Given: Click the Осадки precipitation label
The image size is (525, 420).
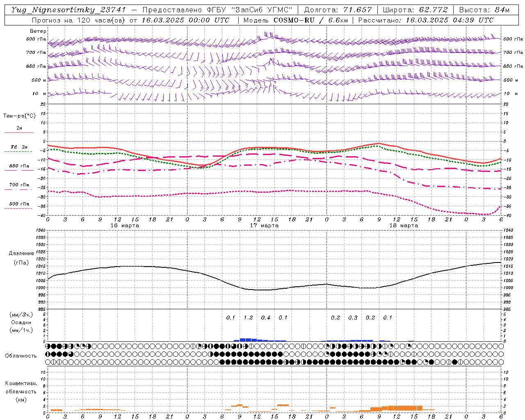Looking at the screenshot, I should click(x=21, y=322).
